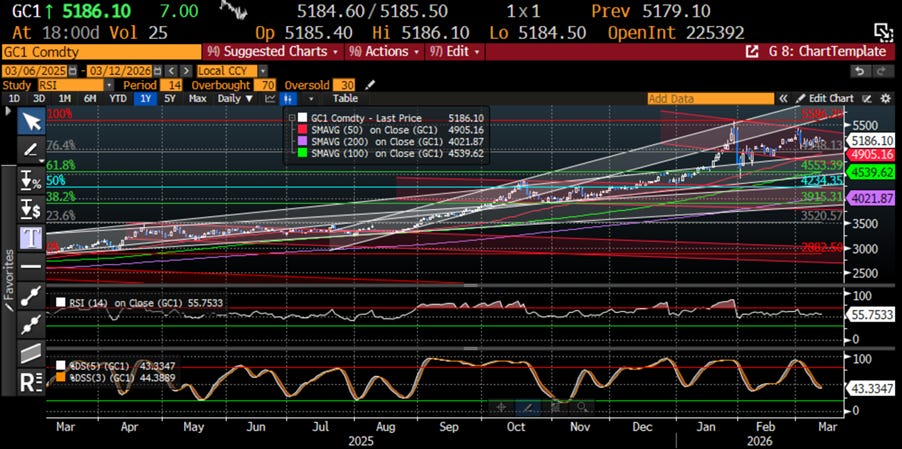Select the YTD range tab
902x449 pixels.
click(x=118, y=99)
